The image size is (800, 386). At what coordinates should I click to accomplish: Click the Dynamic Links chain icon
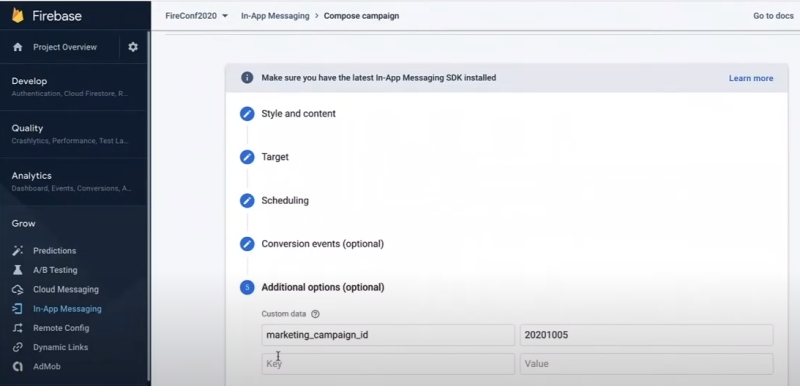[x=18, y=347]
